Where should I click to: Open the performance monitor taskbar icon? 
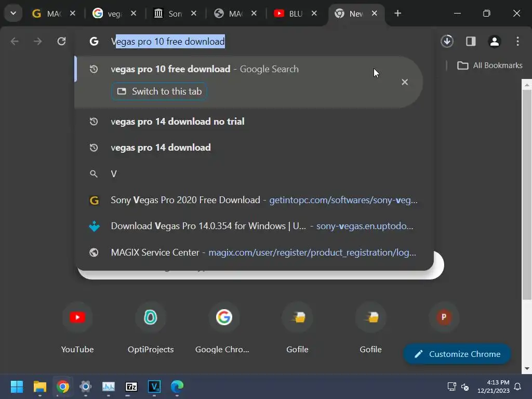(109, 387)
